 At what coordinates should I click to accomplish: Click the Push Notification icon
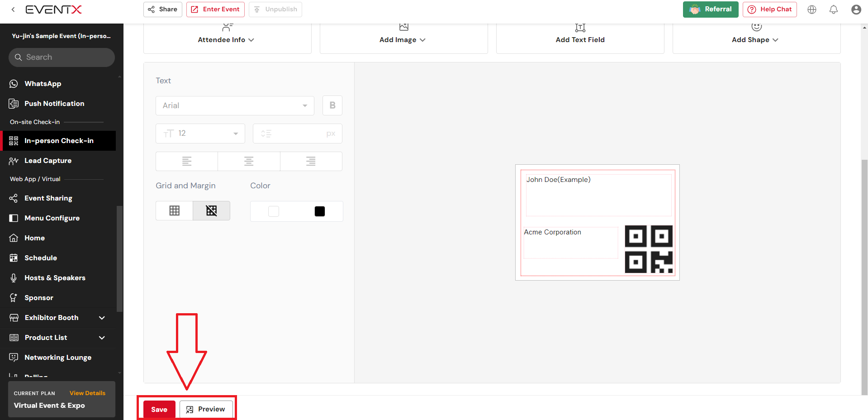pyautogui.click(x=14, y=104)
